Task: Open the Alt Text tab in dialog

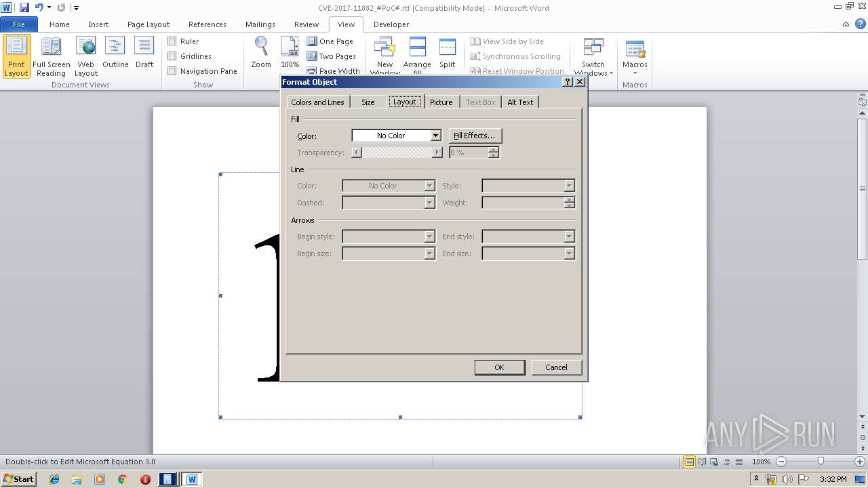Action: 521,102
